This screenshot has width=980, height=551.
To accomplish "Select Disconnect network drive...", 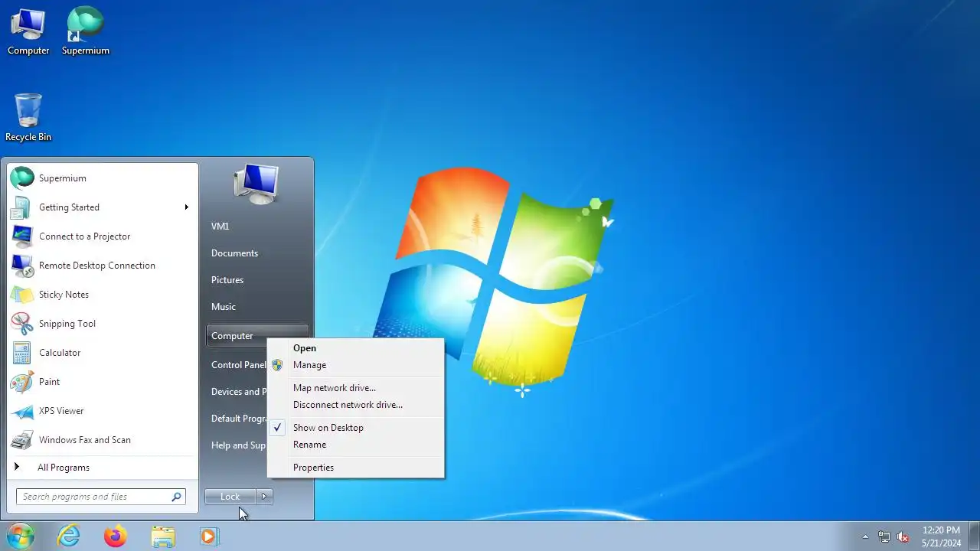I will pos(355,405).
